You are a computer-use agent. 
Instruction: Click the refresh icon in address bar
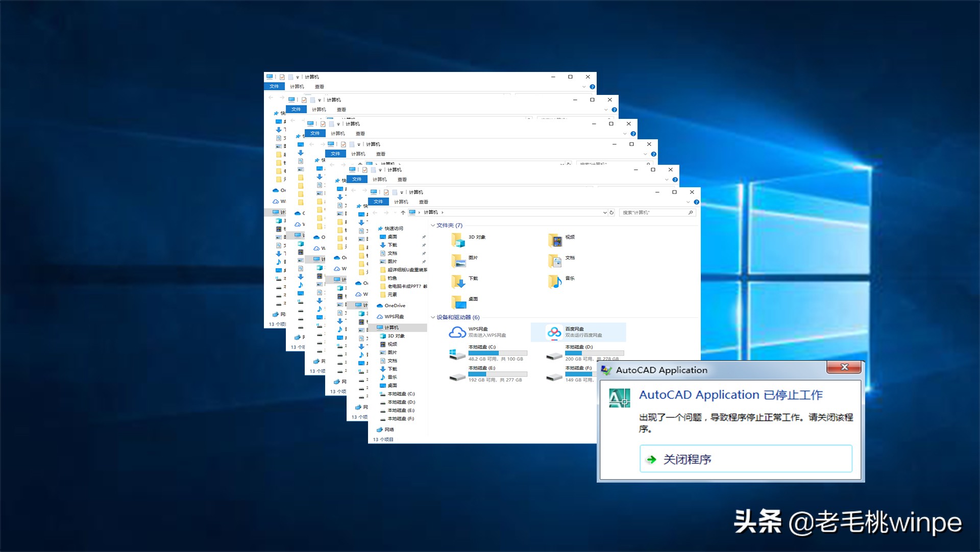tap(612, 213)
